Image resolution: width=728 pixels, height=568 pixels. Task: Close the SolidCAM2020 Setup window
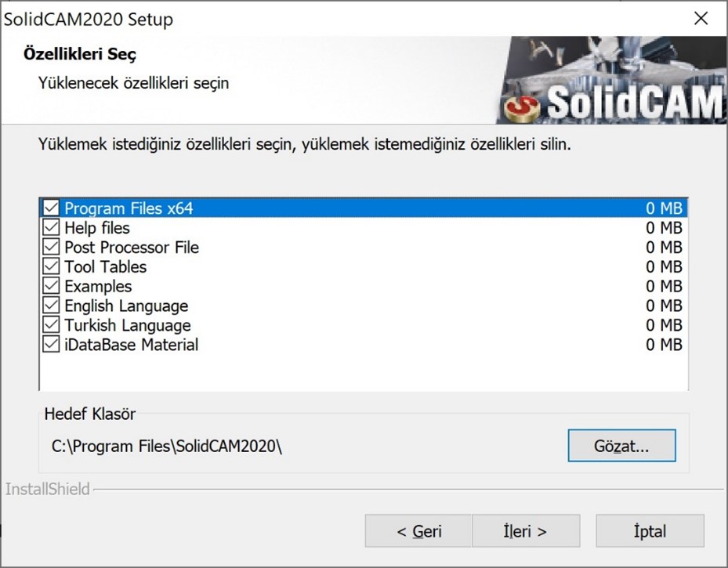click(x=701, y=19)
